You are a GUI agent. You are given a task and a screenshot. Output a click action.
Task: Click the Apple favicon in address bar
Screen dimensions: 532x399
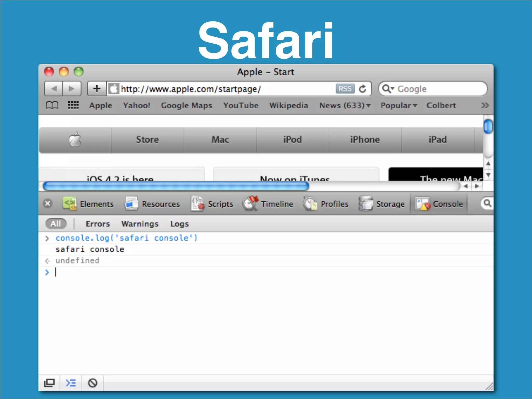point(113,89)
